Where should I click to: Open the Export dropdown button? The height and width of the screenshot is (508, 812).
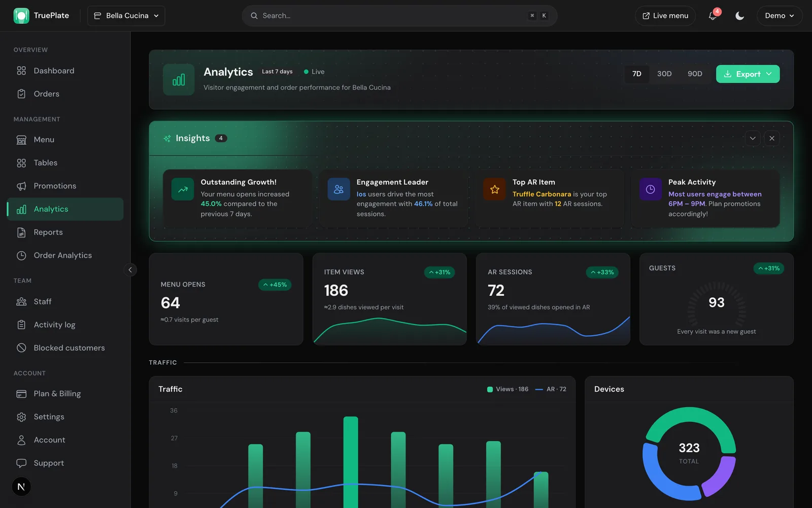(748, 74)
